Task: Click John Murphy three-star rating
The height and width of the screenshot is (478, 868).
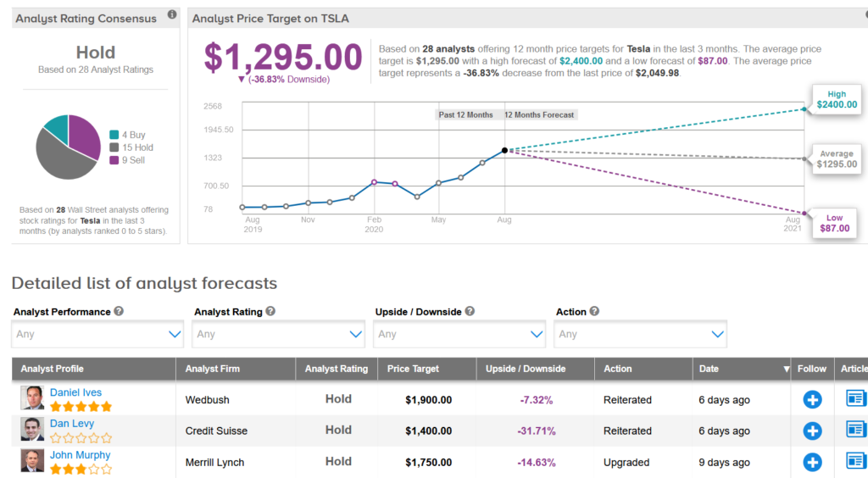Action: click(x=81, y=470)
